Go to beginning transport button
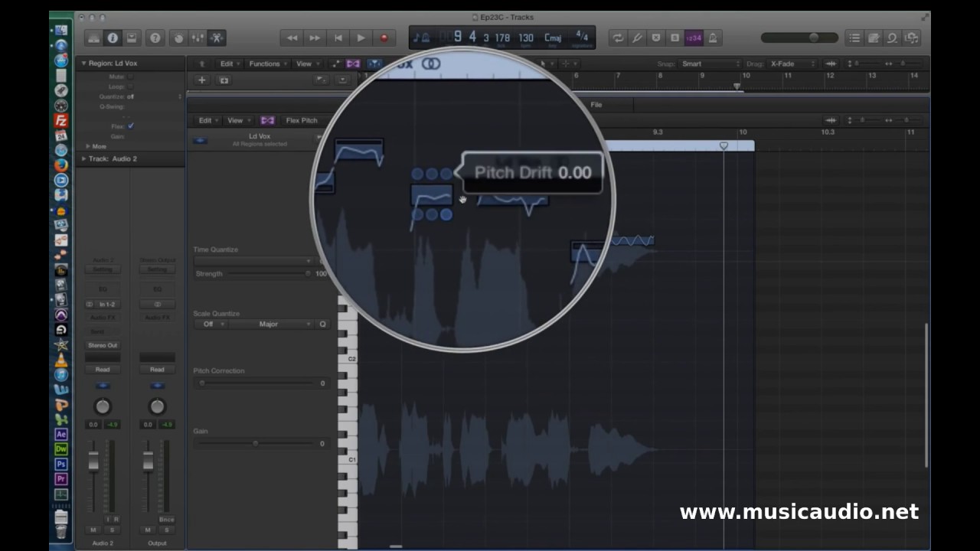 [x=338, y=37]
